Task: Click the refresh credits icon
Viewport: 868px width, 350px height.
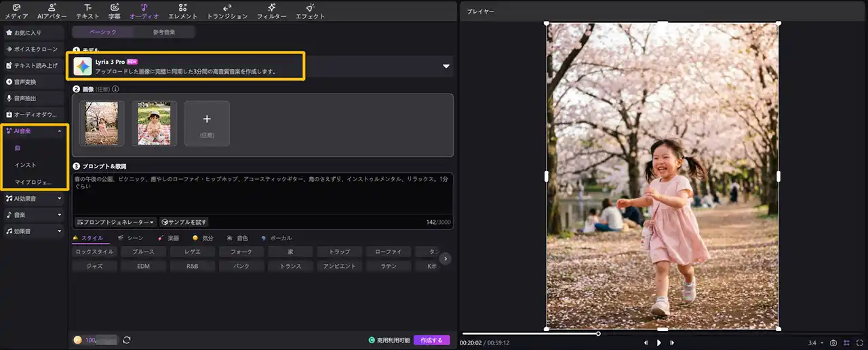Action: [x=126, y=340]
